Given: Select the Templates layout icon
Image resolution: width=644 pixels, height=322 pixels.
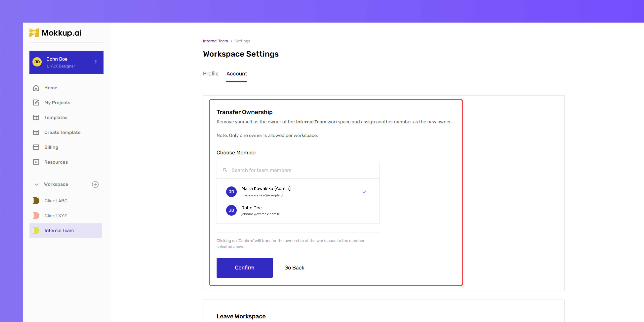Looking at the screenshot, I should [x=36, y=118].
